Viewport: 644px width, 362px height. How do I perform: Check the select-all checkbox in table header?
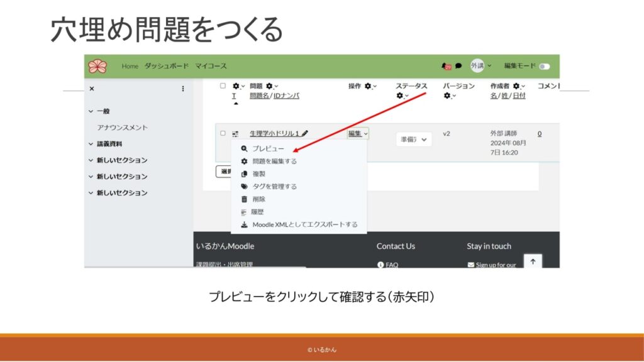(x=223, y=86)
